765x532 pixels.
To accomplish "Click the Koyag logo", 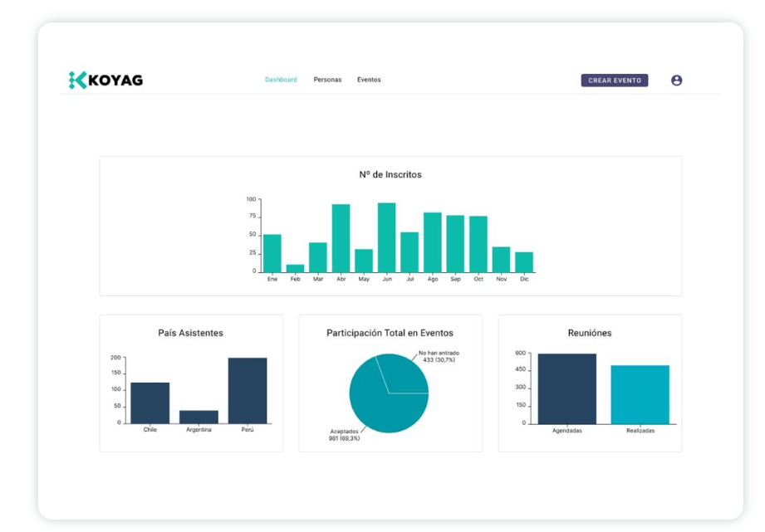I will 105,81.
